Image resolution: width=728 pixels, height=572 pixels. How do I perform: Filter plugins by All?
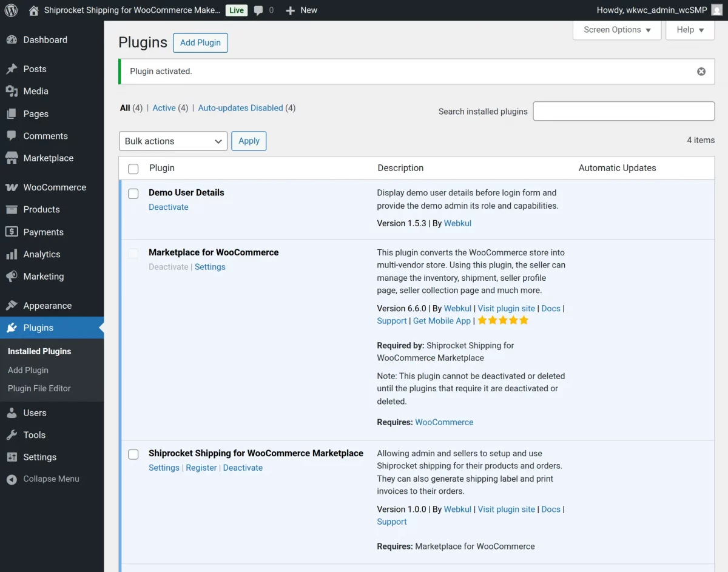point(125,108)
